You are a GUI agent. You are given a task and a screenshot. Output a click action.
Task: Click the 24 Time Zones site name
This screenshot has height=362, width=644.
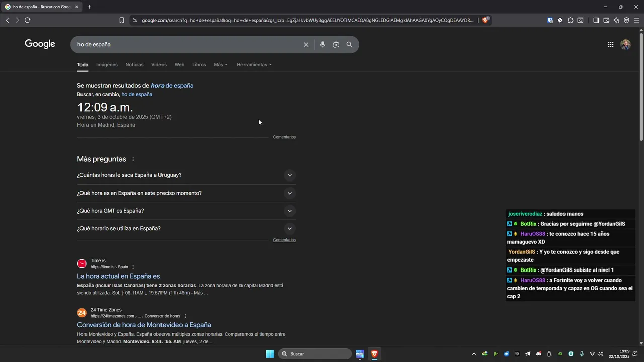pyautogui.click(x=106, y=310)
